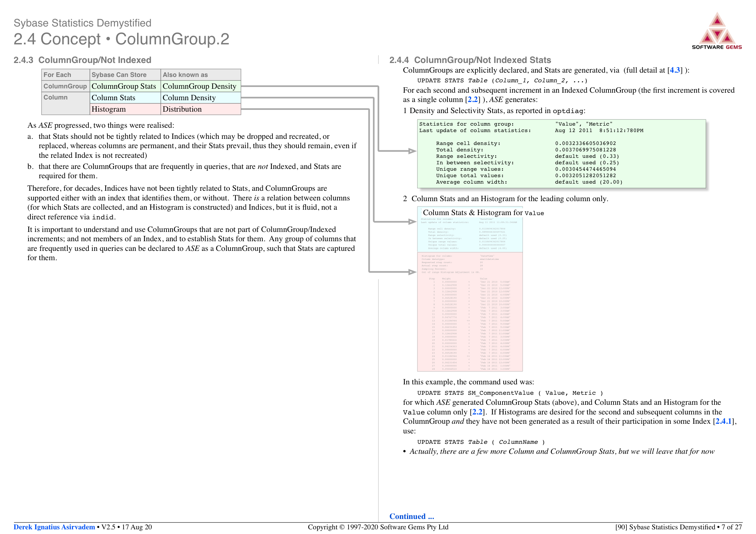
Task: Click heading '2.4.4 ColumnGroup/Not Indexed Stats'
Action: click(470, 60)
